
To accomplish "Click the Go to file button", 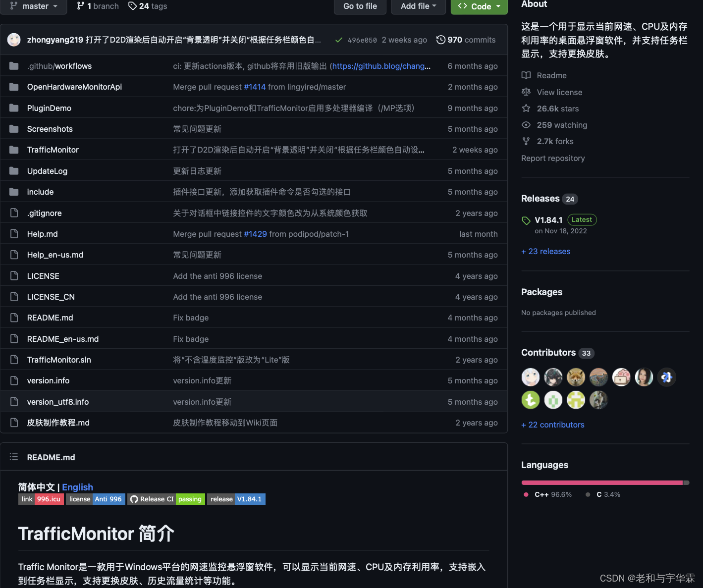I will pyautogui.click(x=360, y=6).
